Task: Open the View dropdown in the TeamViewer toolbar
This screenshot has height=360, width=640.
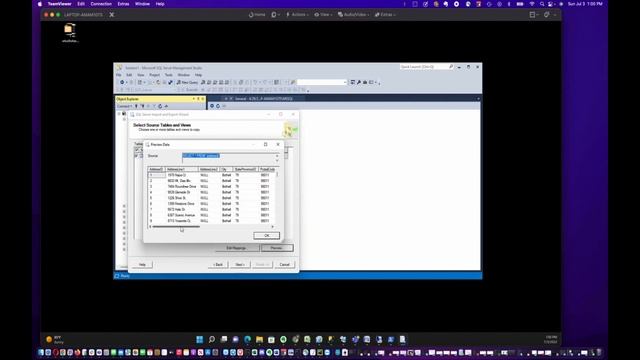Action: 323,15
